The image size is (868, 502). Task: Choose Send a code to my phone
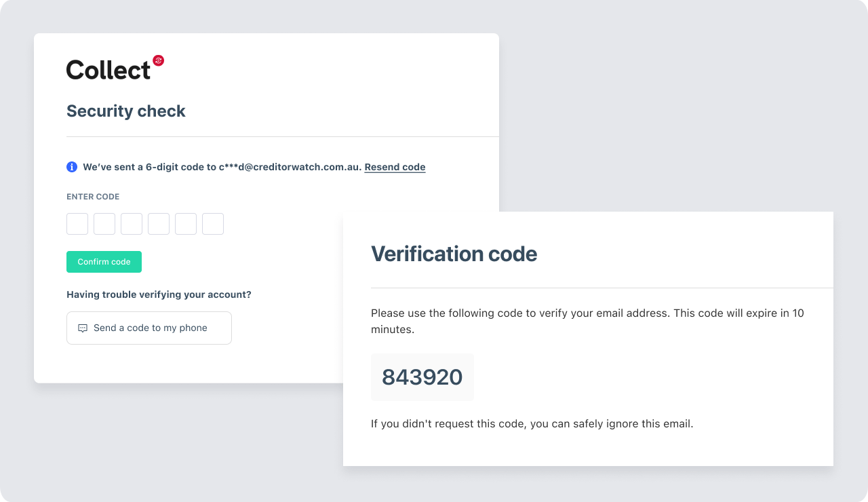click(x=149, y=328)
